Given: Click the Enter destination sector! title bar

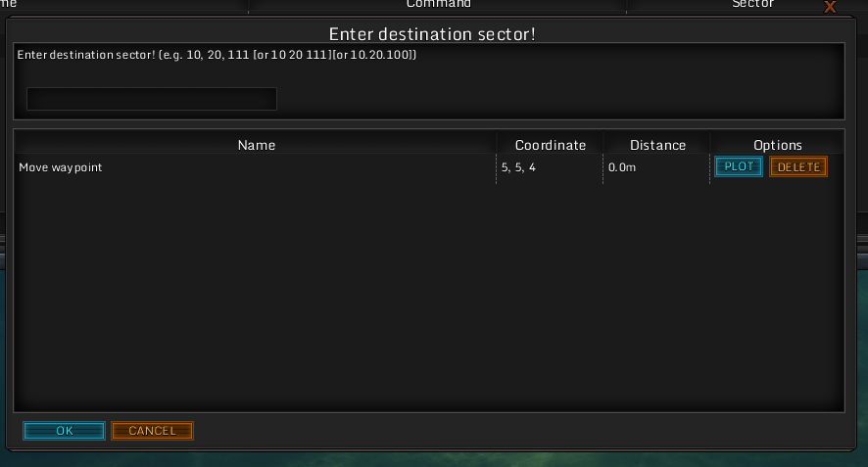Looking at the screenshot, I should tap(432, 33).
